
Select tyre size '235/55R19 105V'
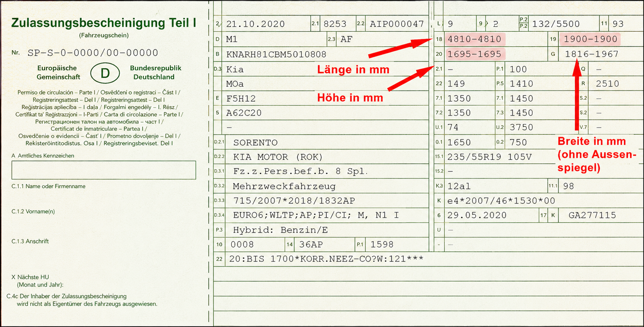tap(489, 157)
